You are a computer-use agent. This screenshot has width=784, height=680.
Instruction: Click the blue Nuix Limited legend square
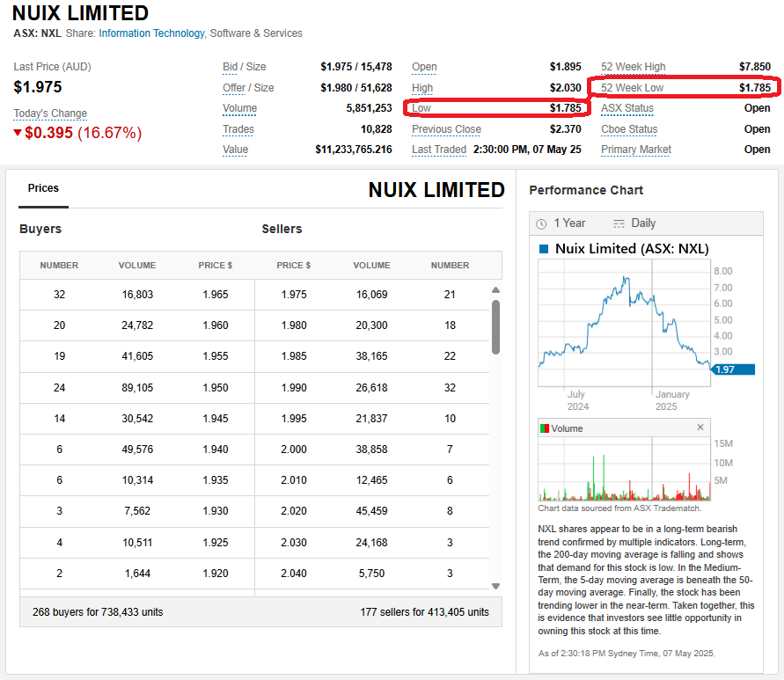[x=544, y=249]
